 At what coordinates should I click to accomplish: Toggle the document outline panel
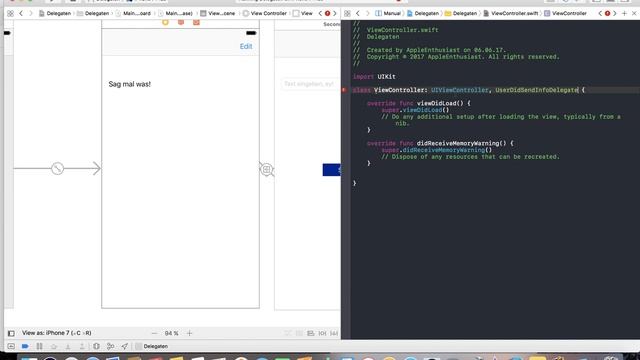tap(11, 333)
